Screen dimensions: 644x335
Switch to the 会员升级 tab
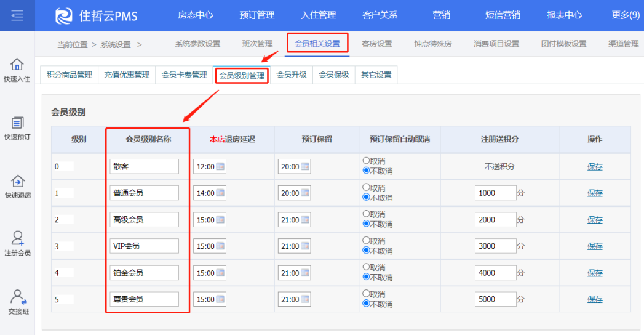pos(292,75)
